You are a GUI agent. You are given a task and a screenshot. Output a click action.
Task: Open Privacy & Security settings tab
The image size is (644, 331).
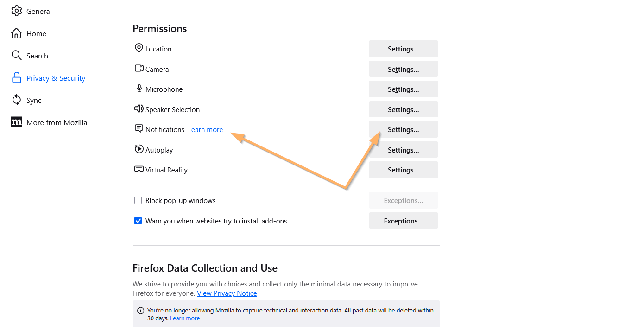tap(56, 78)
